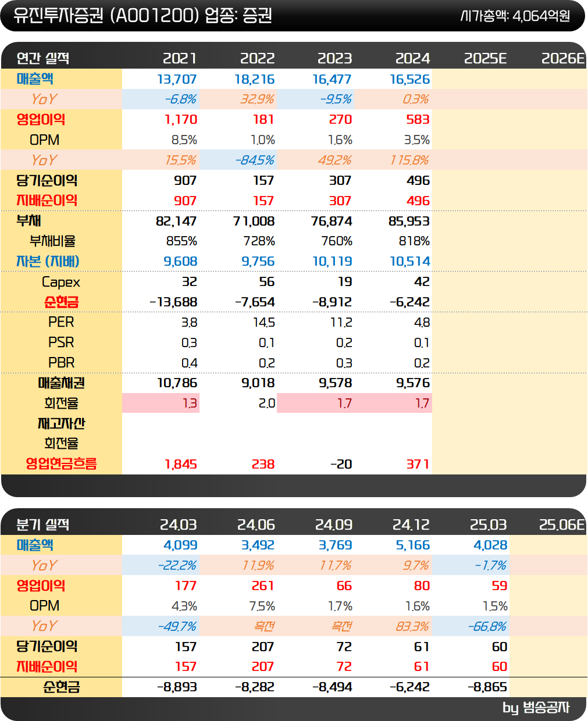Click the 부채 value 82,147
The image size is (588, 721).
pos(176,221)
